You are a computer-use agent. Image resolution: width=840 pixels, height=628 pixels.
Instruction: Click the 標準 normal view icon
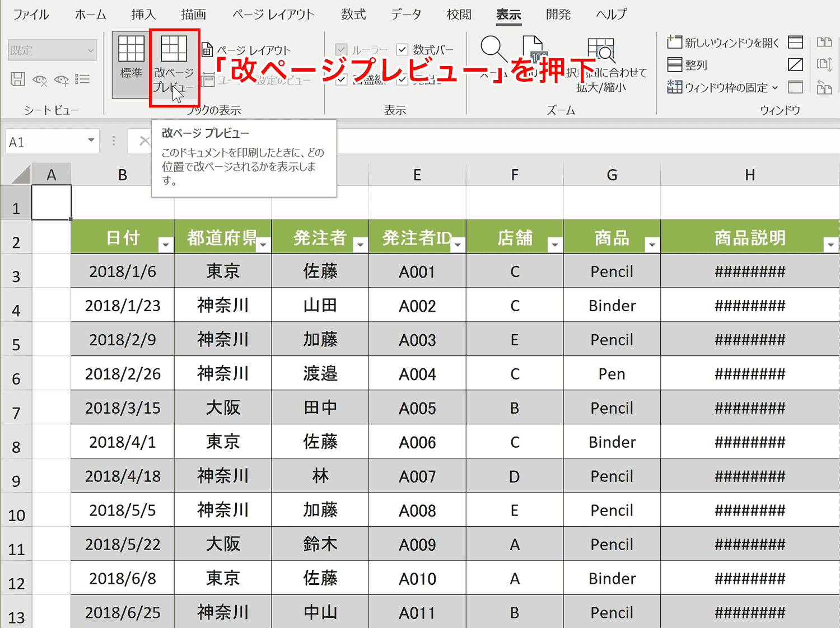click(x=131, y=48)
